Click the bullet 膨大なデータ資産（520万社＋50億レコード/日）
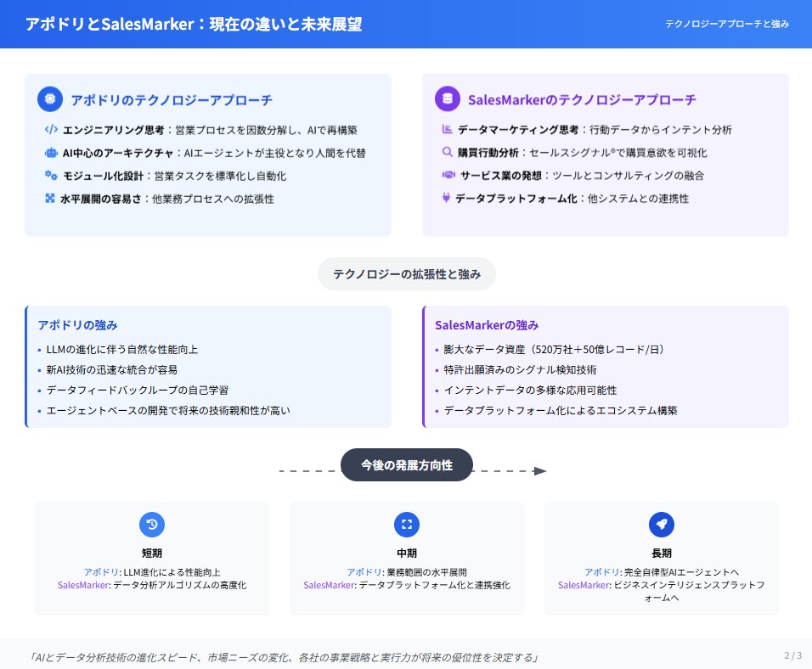Screen dimensions: 812x669 pos(555,350)
